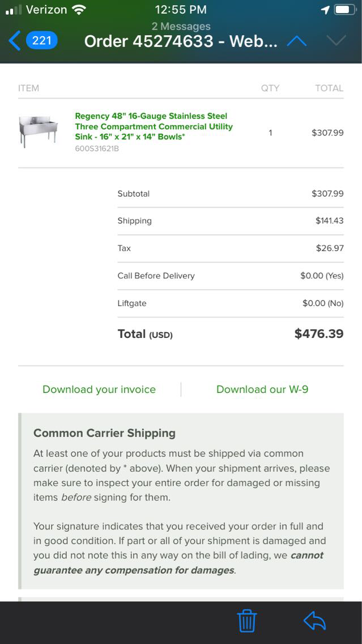Go to the next message with down arrow
The image size is (362, 644).
click(337, 41)
